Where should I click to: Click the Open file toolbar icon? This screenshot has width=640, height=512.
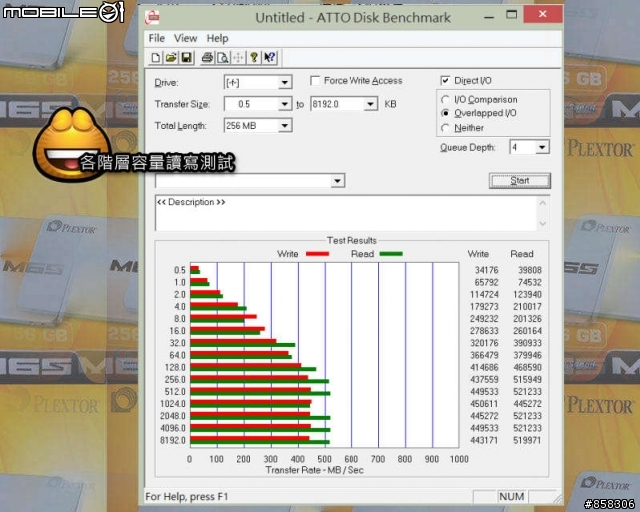pos(171,58)
